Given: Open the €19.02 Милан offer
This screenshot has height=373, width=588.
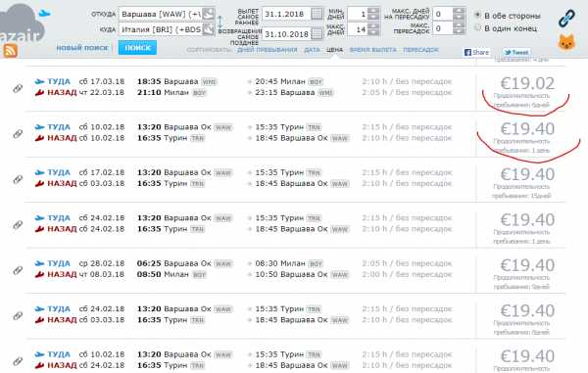Looking at the screenshot, I should point(527,83).
